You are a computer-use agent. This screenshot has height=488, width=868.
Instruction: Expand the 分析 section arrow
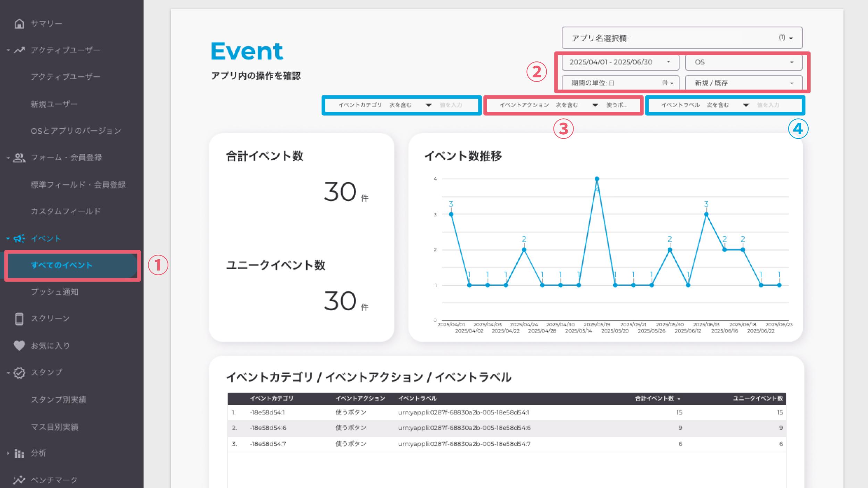tap(8, 453)
